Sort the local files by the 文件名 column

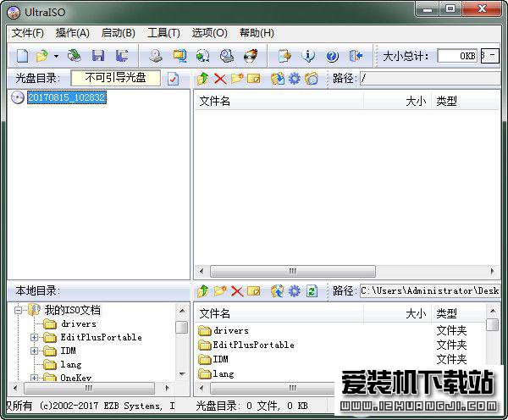279,313
